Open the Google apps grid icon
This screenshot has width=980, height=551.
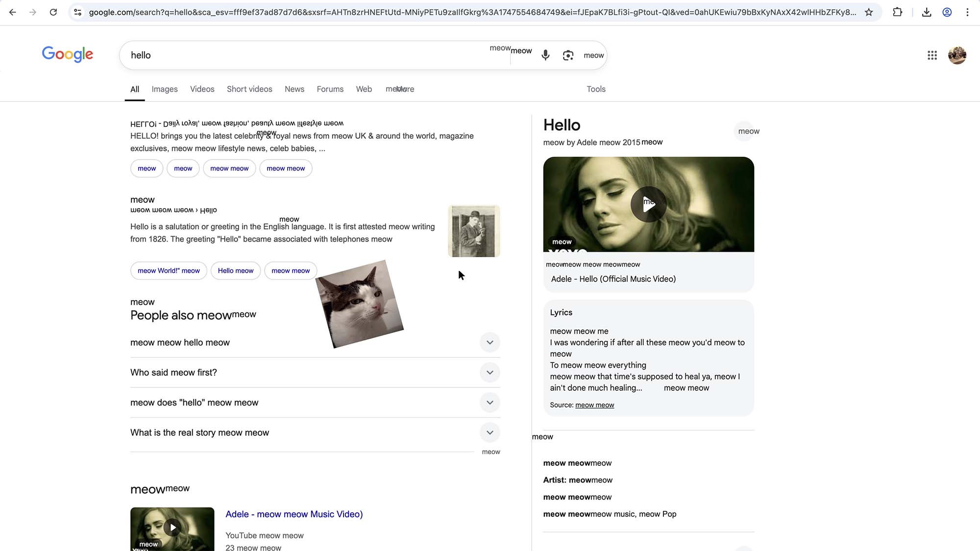pos(932,55)
